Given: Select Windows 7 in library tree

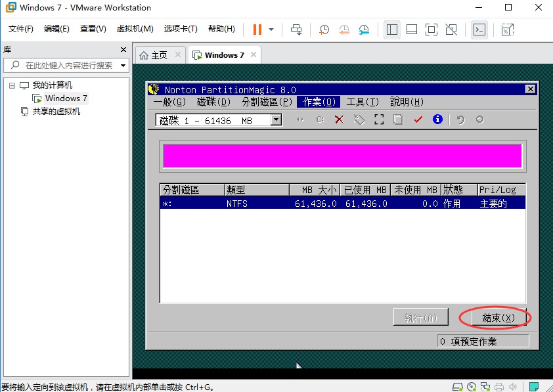Looking at the screenshot, I should [66, 98].
